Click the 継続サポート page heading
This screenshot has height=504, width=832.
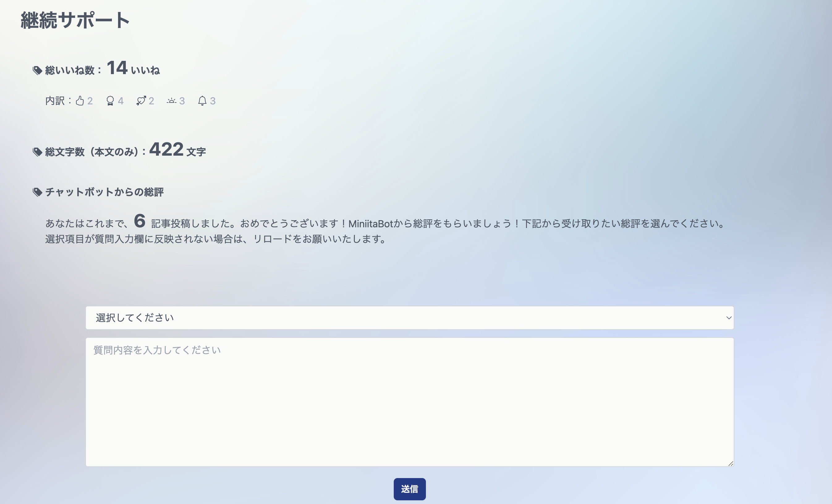75,19
